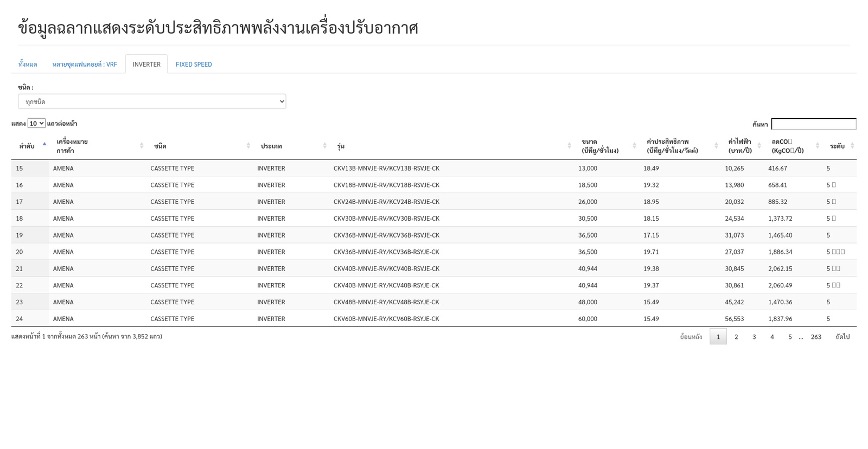Click size value 18,500

(588, 185)
